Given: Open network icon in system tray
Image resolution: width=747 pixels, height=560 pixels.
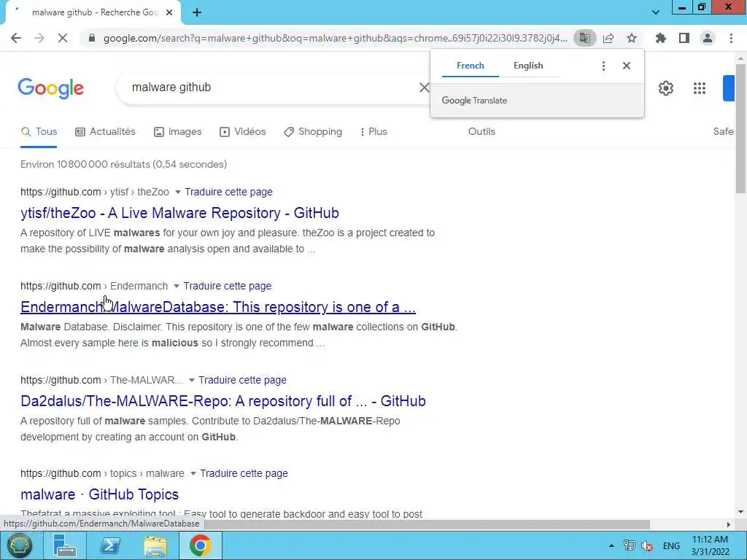Looking at the screenshot, I should click(629, 545).
